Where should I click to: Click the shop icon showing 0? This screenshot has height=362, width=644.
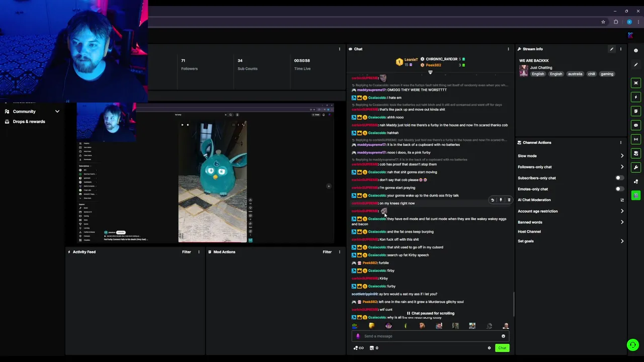373,348
